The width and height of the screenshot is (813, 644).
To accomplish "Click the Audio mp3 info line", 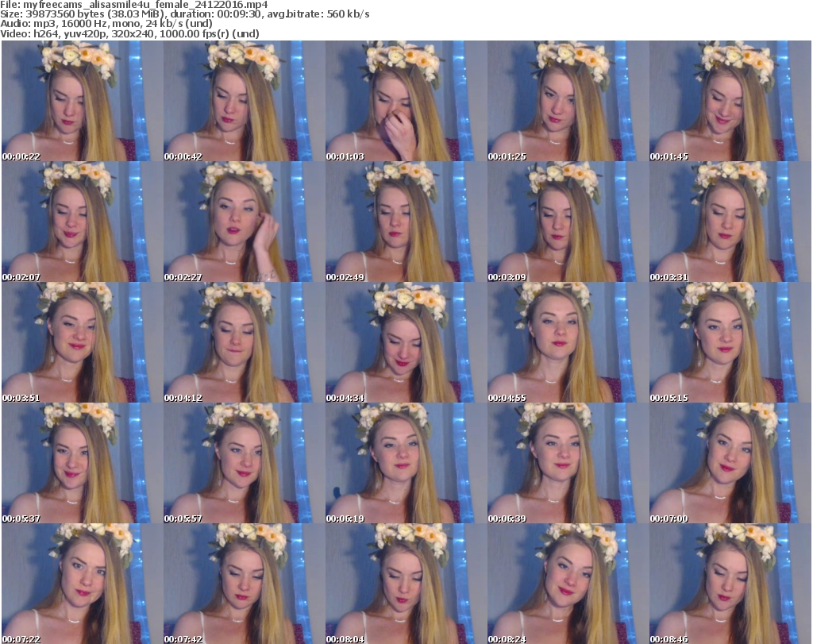I will pyautogui.click(x=106, y=23).
